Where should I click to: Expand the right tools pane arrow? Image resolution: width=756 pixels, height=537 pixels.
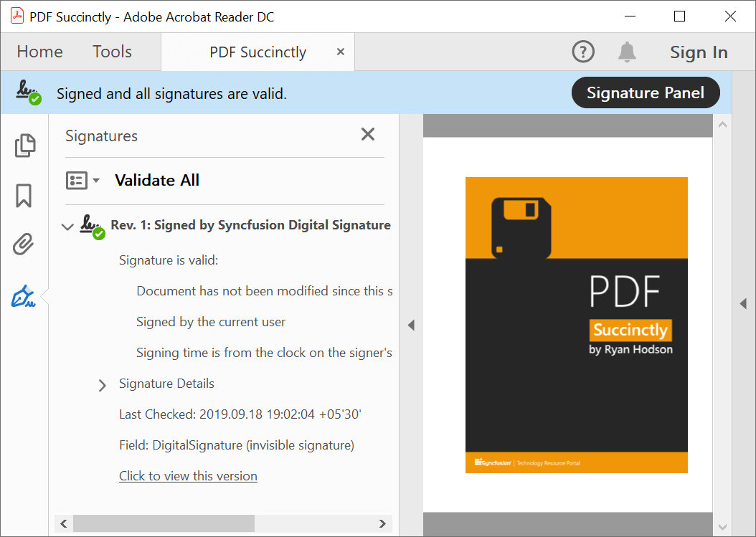pos(743,303)
